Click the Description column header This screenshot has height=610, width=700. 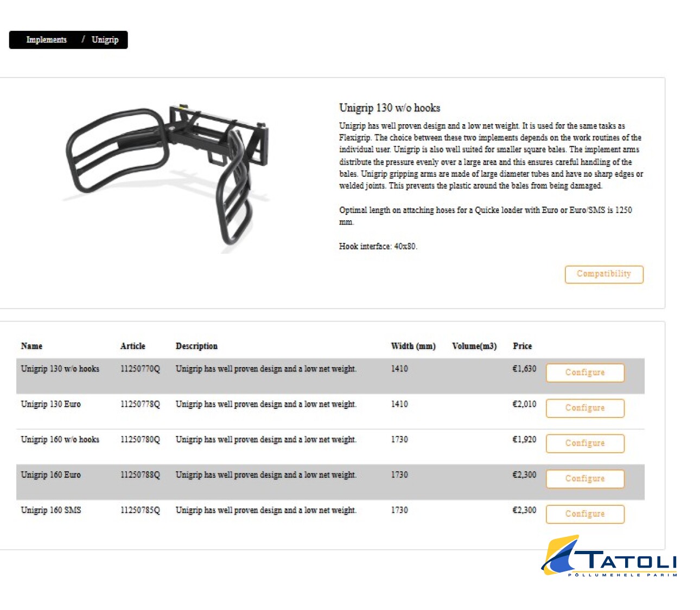196,346
